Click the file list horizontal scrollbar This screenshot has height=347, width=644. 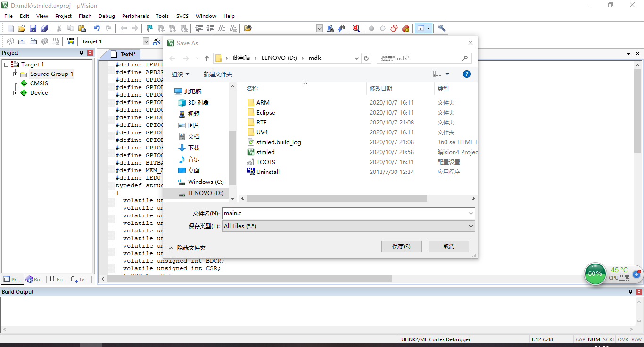pyautogui.click(x=336, y=198)
